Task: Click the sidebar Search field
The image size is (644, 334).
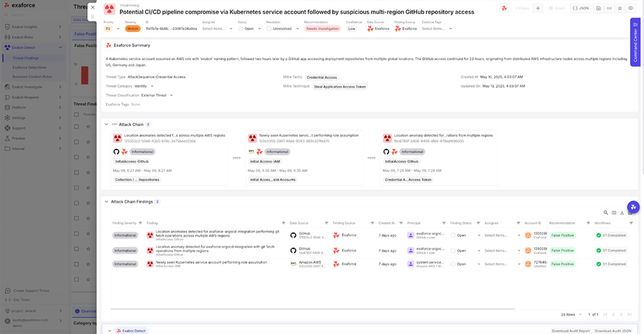Action: pyautogui.click(x=34, y=15)
